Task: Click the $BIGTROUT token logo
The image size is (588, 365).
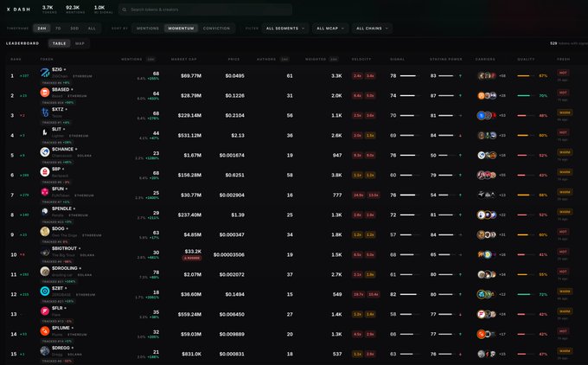Action: [x=45, y=252]
